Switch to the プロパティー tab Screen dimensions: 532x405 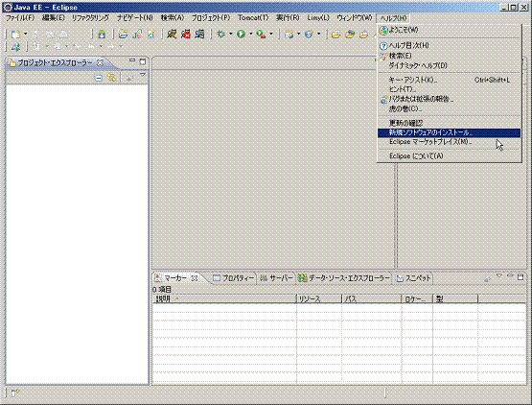(x=234, y=278)
